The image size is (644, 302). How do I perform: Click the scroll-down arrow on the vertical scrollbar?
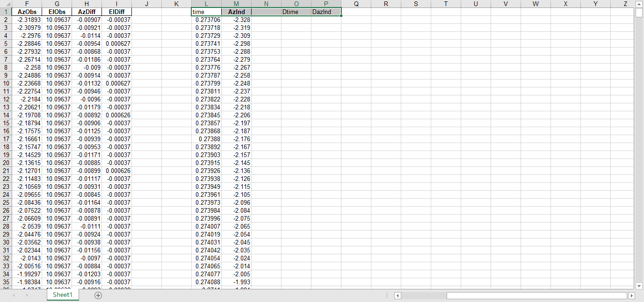tap(639, 285)
